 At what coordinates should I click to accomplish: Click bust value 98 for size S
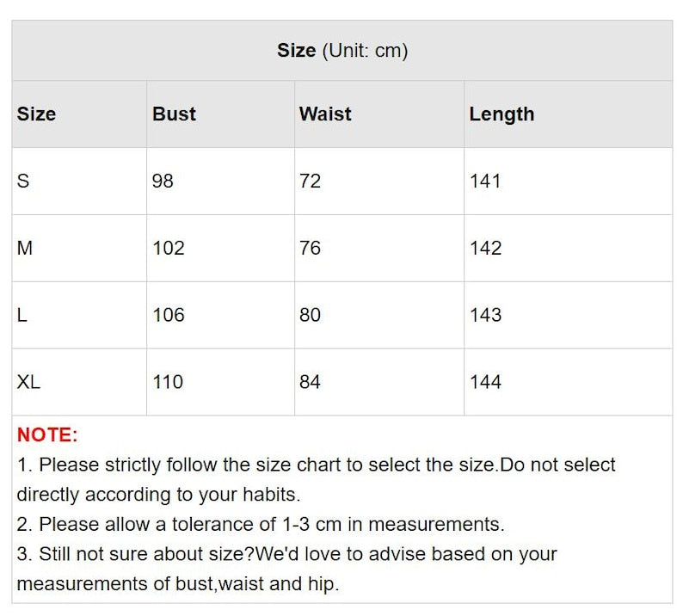point(163,182)
